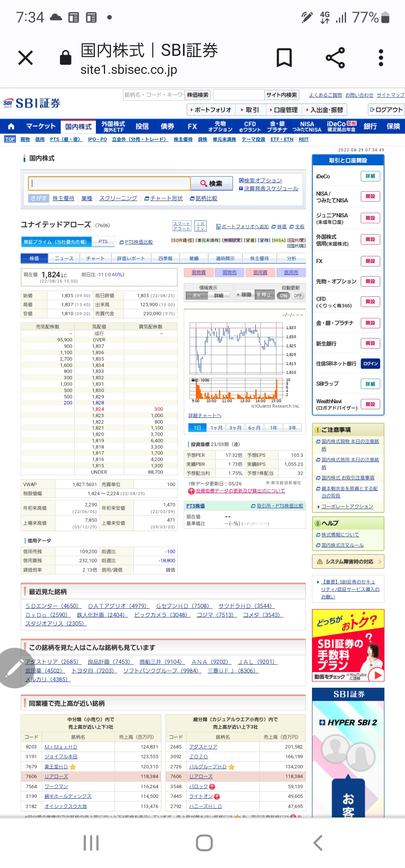405x868 pixels.
Task: Tap the padlock site security icon
Action: tap(65, 58)
